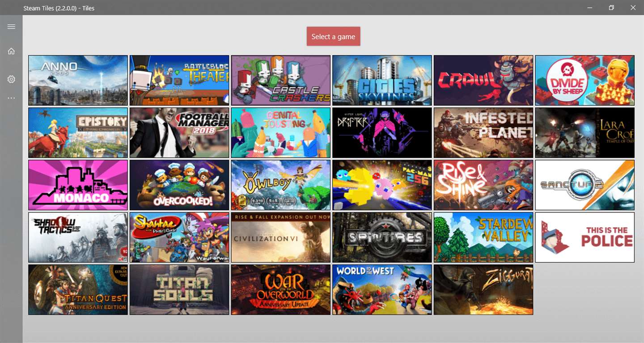Select the Monaco game tile
The width and height of the screenshot is (644, 343).
(x=78, y=185)
